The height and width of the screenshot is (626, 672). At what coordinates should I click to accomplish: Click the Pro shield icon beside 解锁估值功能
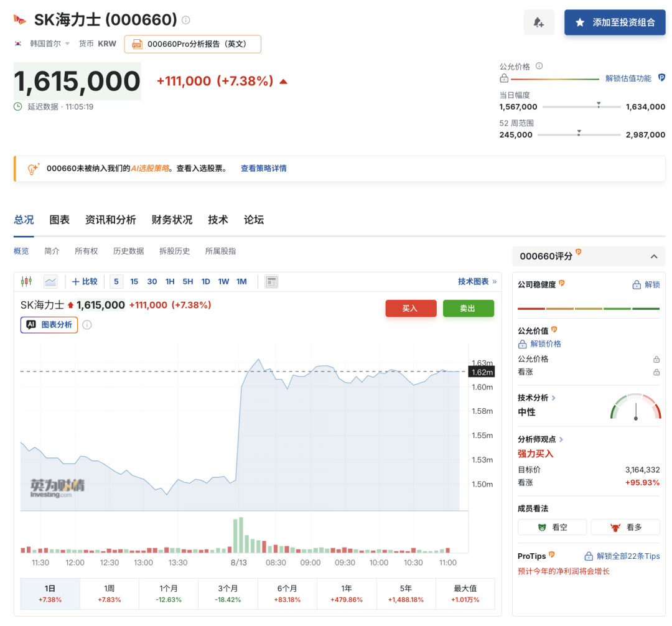661,78
